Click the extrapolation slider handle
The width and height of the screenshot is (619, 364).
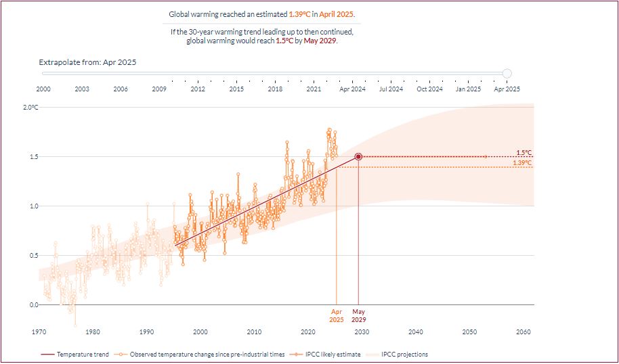tap(507, 74)
